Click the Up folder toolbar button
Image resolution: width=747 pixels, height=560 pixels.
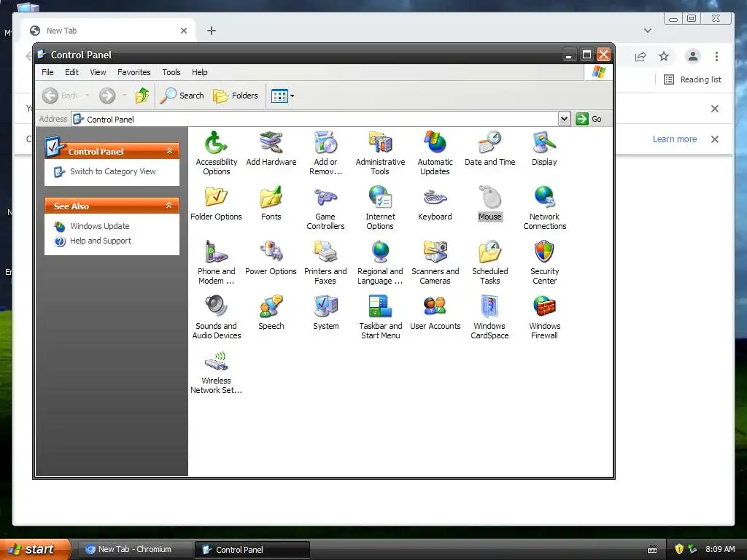pos(142,96)
